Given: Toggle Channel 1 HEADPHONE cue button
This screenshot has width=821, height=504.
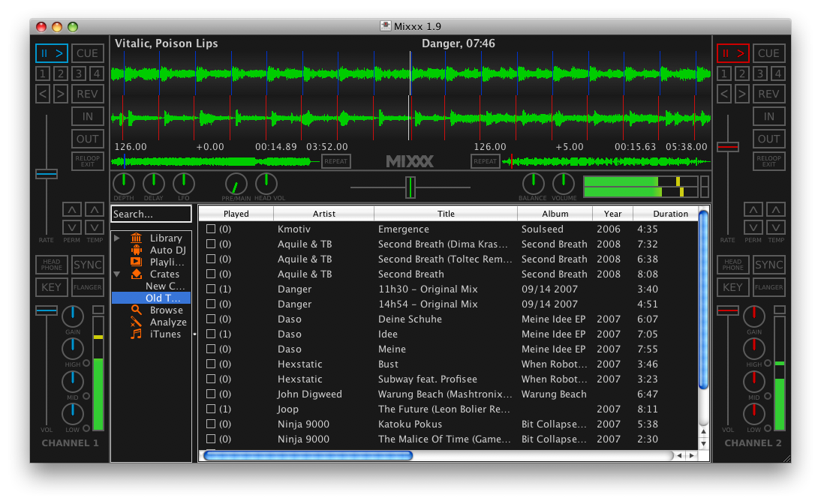Looking at the screenshot, I should (51, 265).
